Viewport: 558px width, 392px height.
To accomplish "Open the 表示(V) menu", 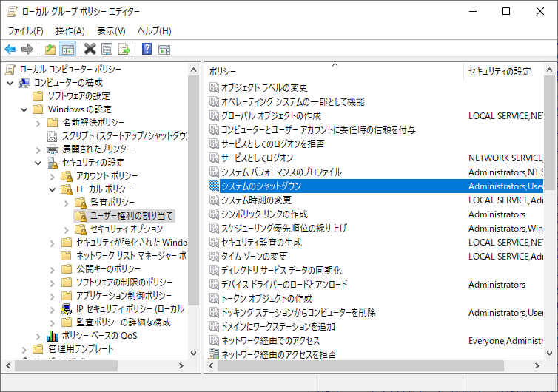I will [x=111, y=31].
